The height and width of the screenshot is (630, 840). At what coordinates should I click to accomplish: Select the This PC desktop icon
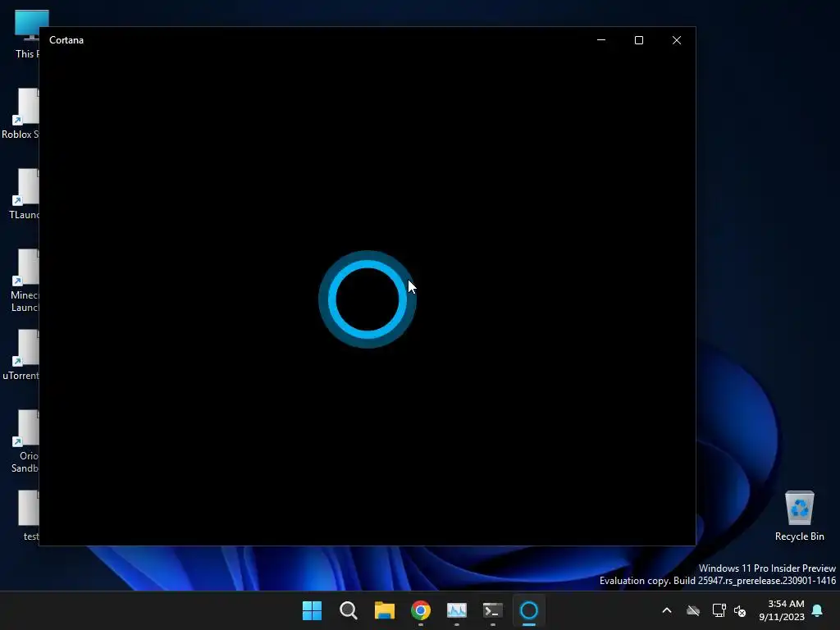coord(27,34)
